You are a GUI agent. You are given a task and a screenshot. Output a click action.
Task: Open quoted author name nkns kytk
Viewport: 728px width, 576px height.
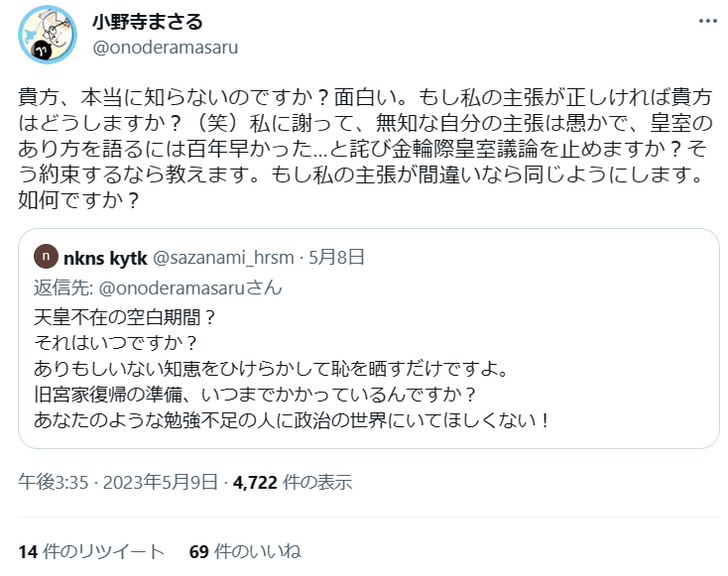coord(106,258)
